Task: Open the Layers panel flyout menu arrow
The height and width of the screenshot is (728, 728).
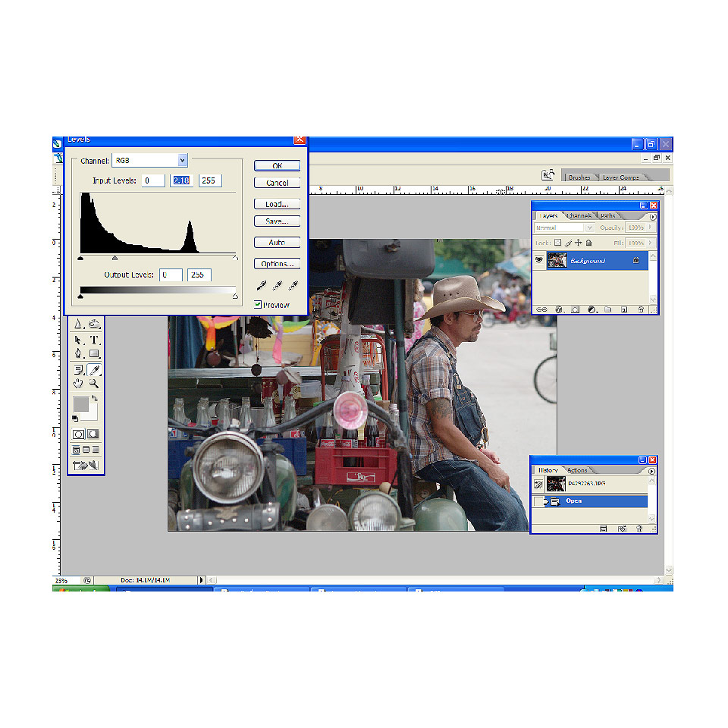Action: 652,216
